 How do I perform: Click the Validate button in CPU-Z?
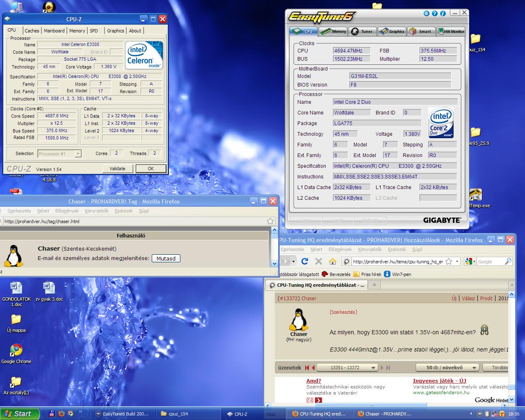pyautogui.click(x=117, y=169)
